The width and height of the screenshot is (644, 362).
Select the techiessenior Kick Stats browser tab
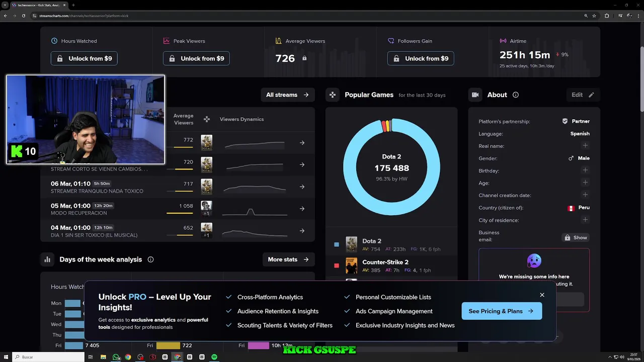click(38, 5)
